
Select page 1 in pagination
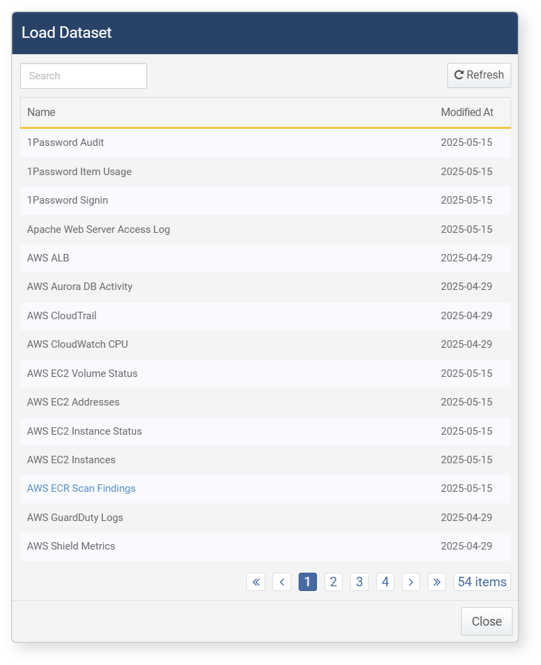[x=307, y=582]
